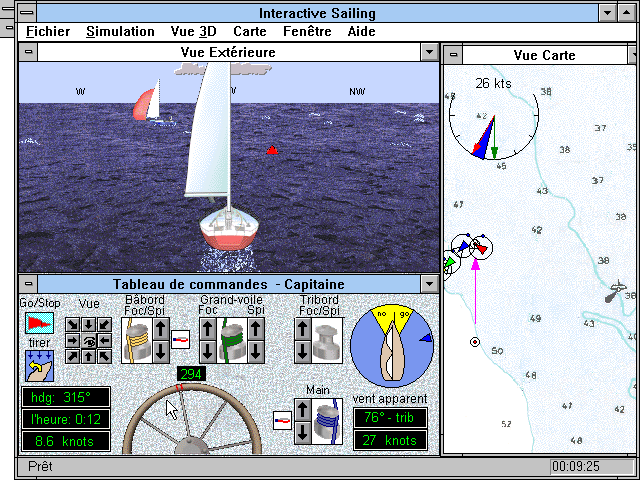Open the Vue 3D menu

[x=193, y=31]
